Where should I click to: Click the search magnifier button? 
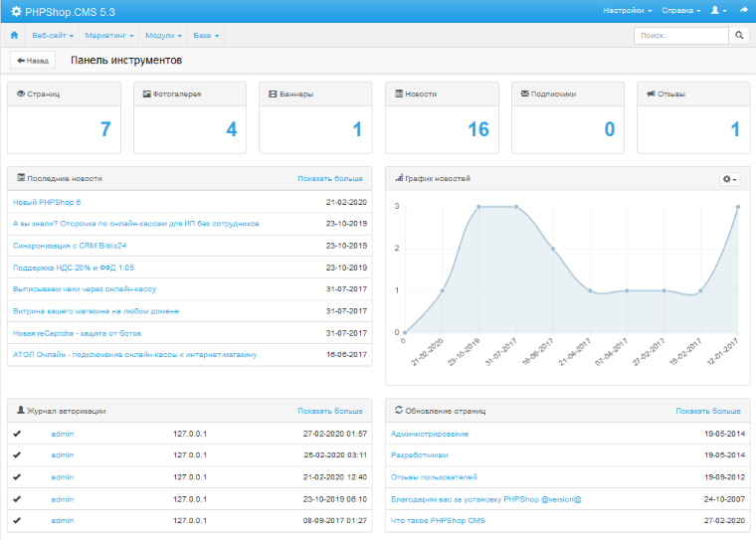pyautogui.click(x=739, y=35)
